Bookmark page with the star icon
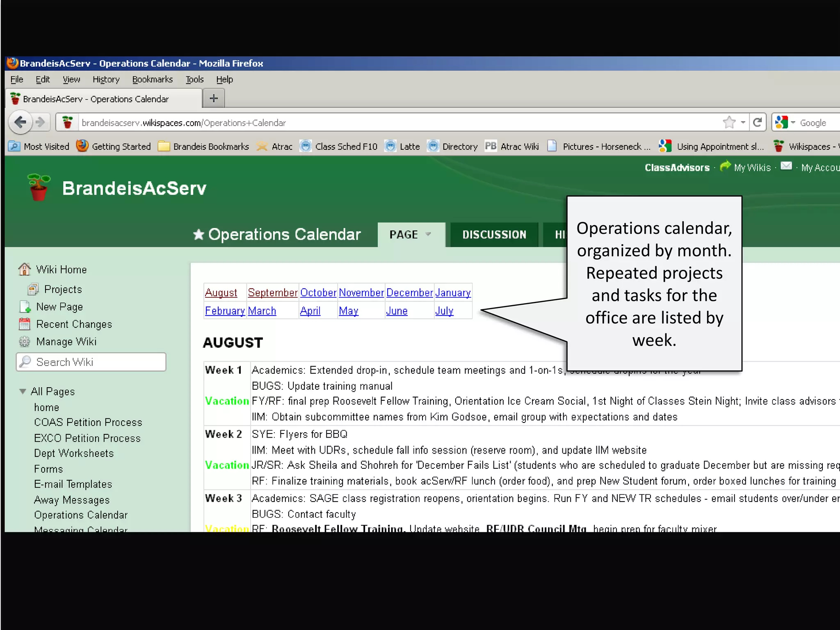The image size is (840, 630). pyautogui.click(x=729, y=122)
